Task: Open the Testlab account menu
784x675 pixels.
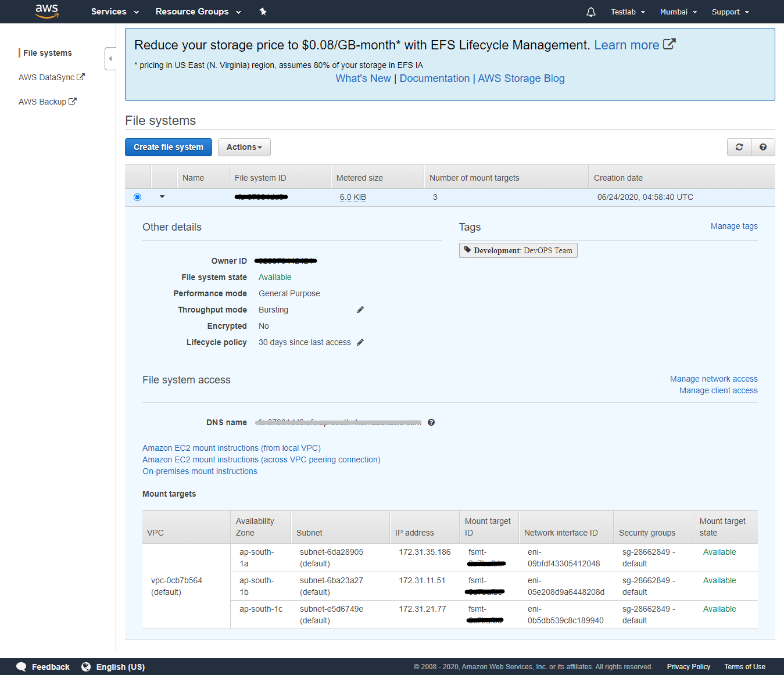Action: [628, 12]
